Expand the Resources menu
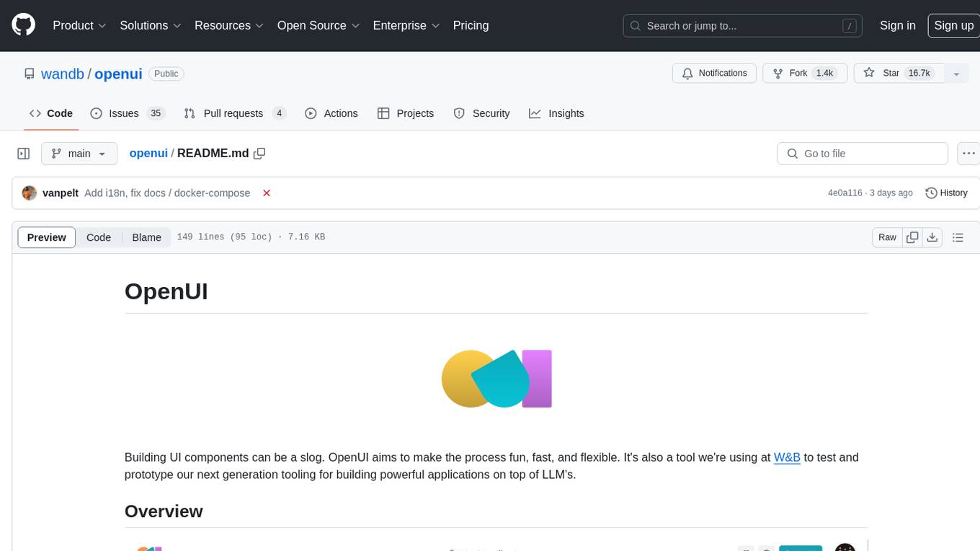Image resolution: width=980 pixels, height=551 pixels. [228, 25]
